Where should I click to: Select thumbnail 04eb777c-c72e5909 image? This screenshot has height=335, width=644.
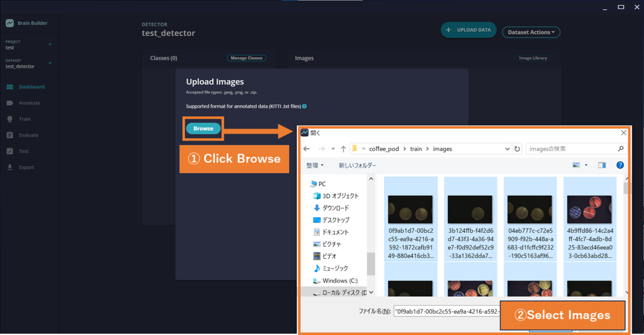(530, 219)
